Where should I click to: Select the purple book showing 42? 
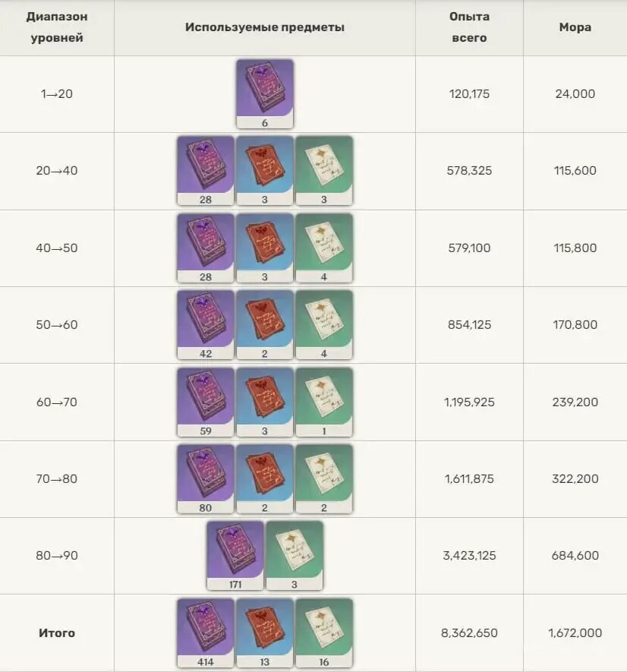tap(206, 324)
